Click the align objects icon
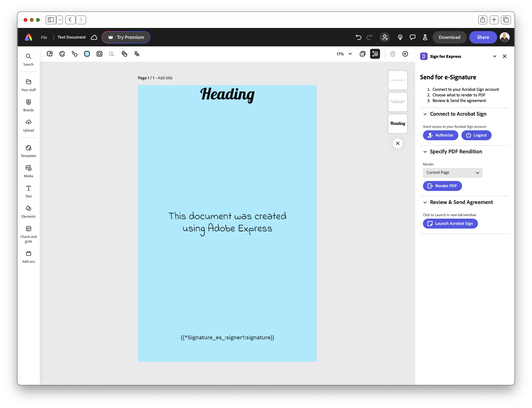This screenshot has width=532, height=408. (x=112, y=54)
